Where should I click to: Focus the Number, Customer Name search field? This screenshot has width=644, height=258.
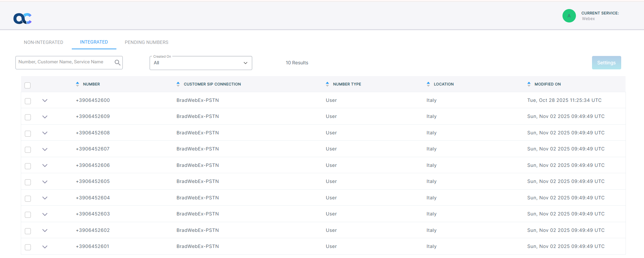point(65,62)
